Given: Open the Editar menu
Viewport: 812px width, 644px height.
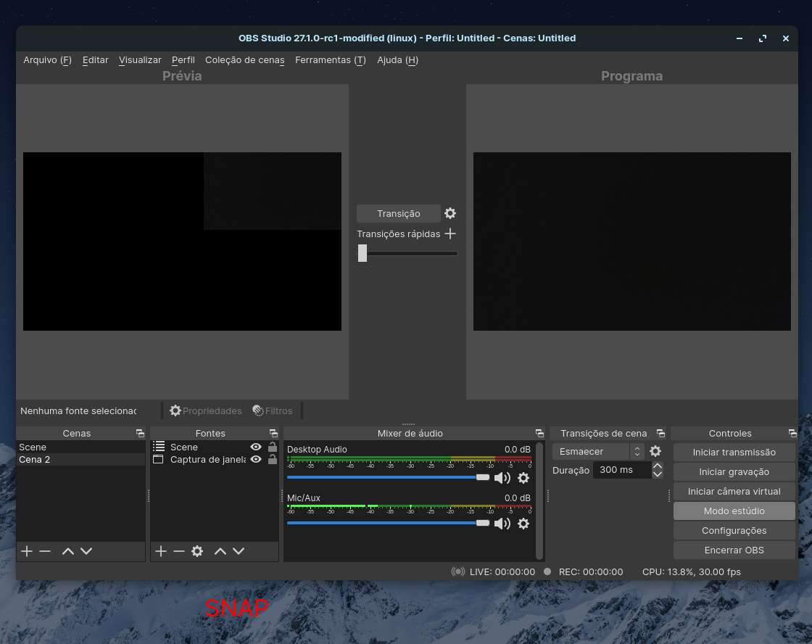Looking at the screenshot, I should (95, 60).
